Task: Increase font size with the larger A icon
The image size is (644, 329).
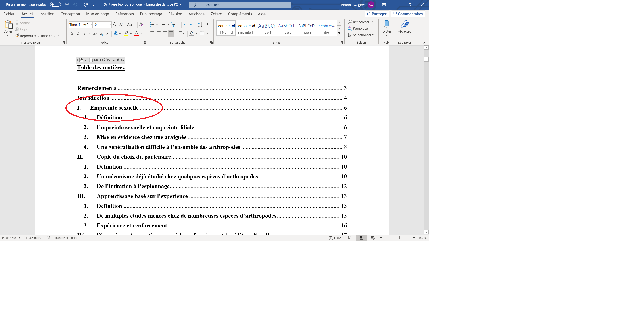Action: pos(115,25)
